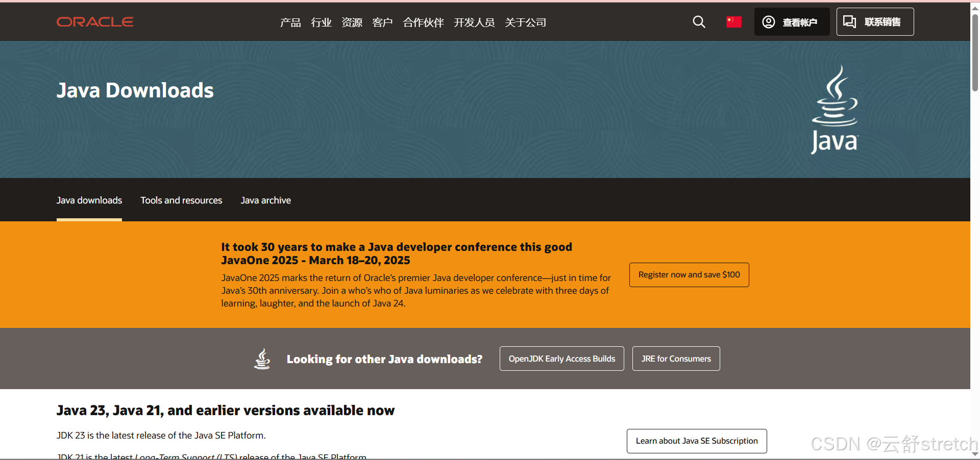Open the 合作伙伴 menu
980x460 pixels.
[423, 22]
